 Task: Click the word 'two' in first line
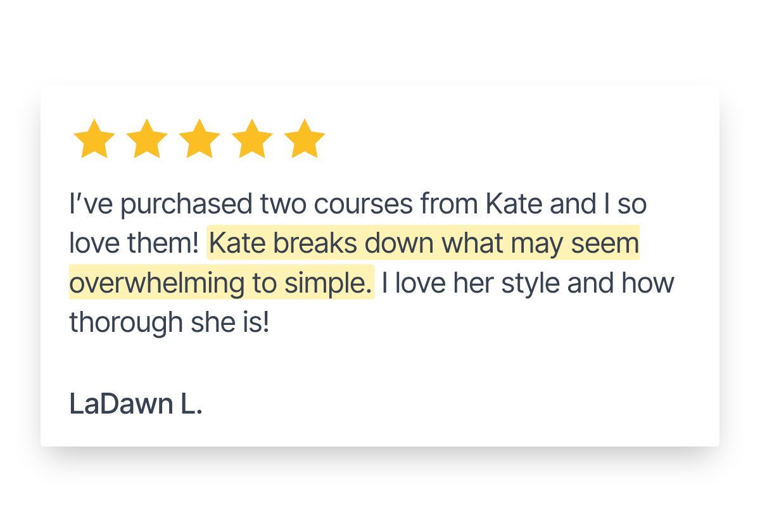pyautogui.click(x=283, y=204)
